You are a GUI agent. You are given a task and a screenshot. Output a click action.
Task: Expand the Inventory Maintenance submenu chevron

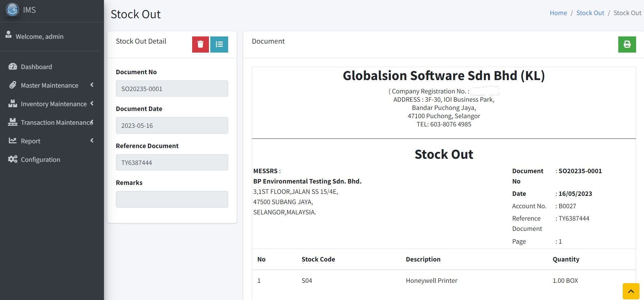coord(92,103)
